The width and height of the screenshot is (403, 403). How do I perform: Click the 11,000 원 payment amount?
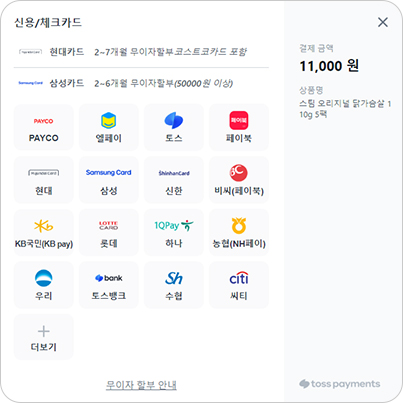coord(329,66)
